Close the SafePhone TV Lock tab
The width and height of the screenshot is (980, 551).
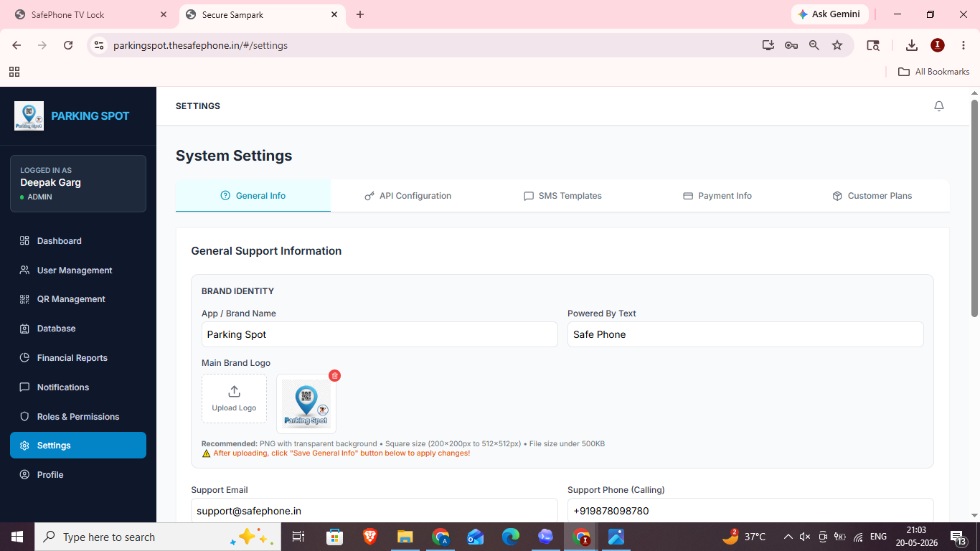164,14
